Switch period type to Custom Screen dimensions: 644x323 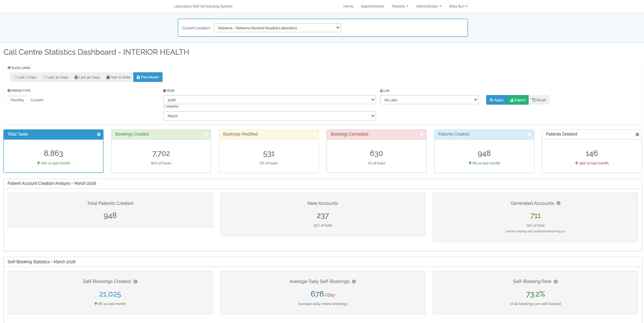37,100
